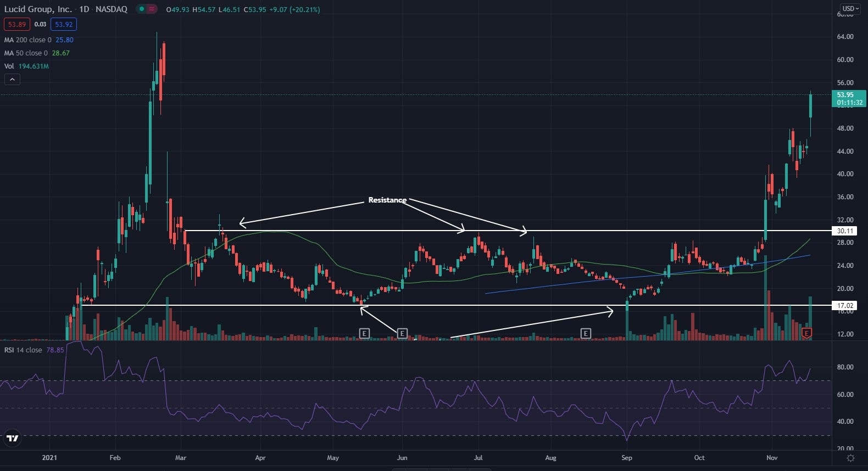Click 20.00 on the price scale
This screenshot has width=868, height=471.
click(x=845, y=289)
